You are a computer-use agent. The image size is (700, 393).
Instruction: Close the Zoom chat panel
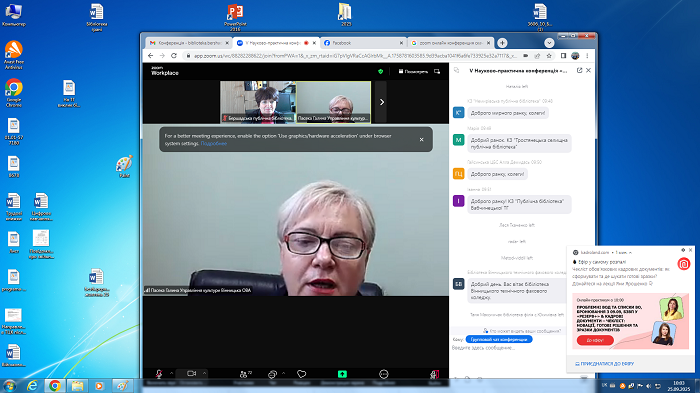(588, 71)
